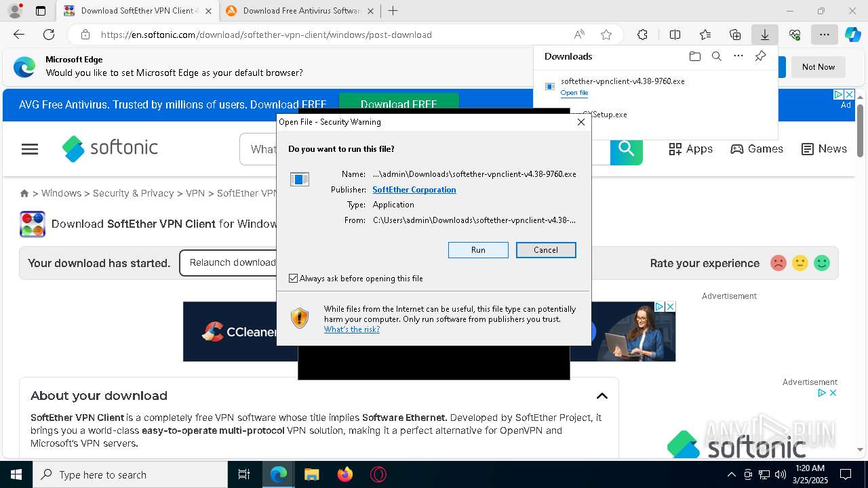Screen dimensions: 868x488
Task: View site information lock icon
Action: coord(85,35)
